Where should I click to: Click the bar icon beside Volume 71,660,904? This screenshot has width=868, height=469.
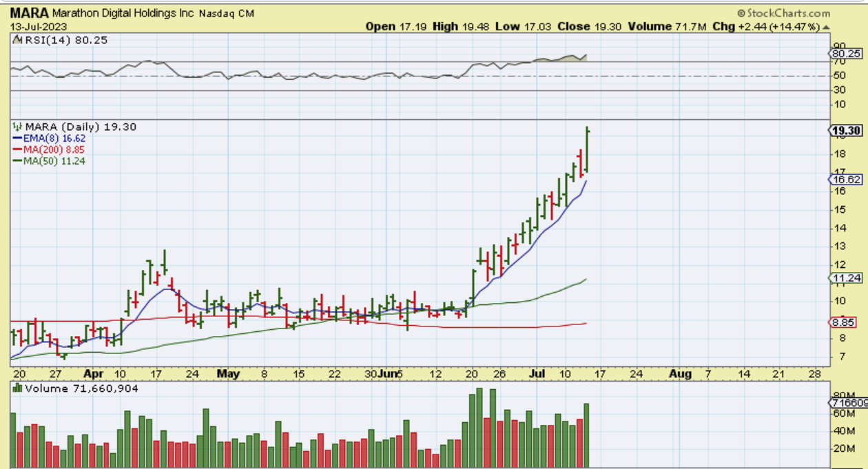point(17,388)
